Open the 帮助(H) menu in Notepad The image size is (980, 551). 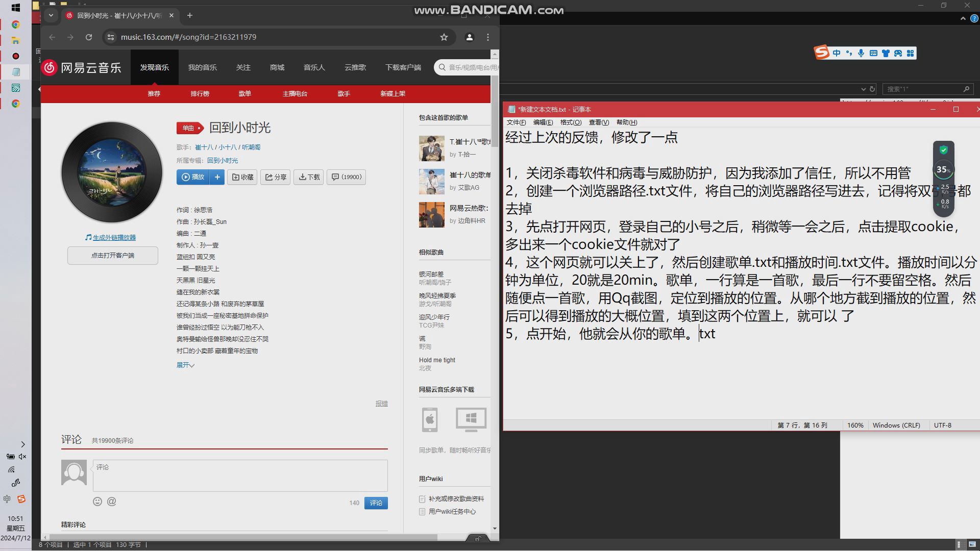627,122
